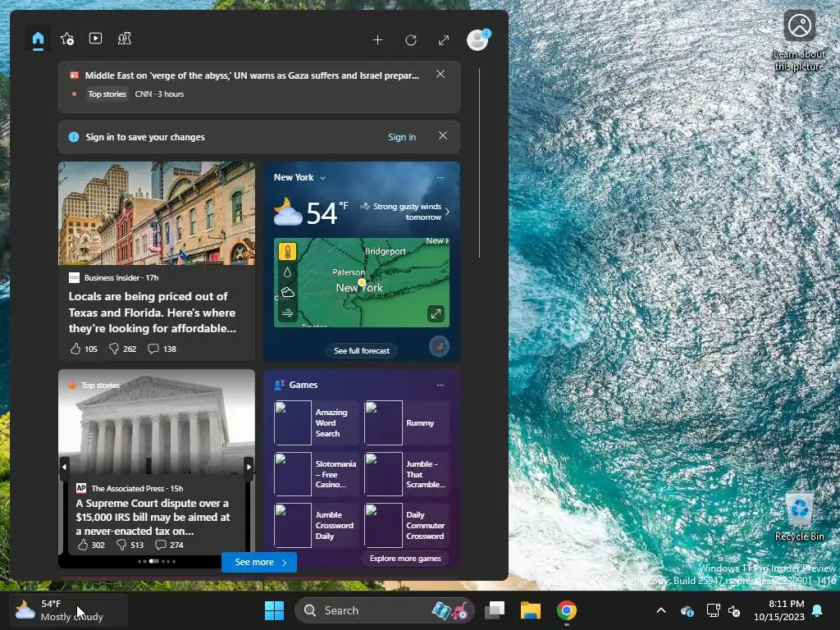Add widgets with the plus icon
Screen dimensions: 840x630
(377, 40)
